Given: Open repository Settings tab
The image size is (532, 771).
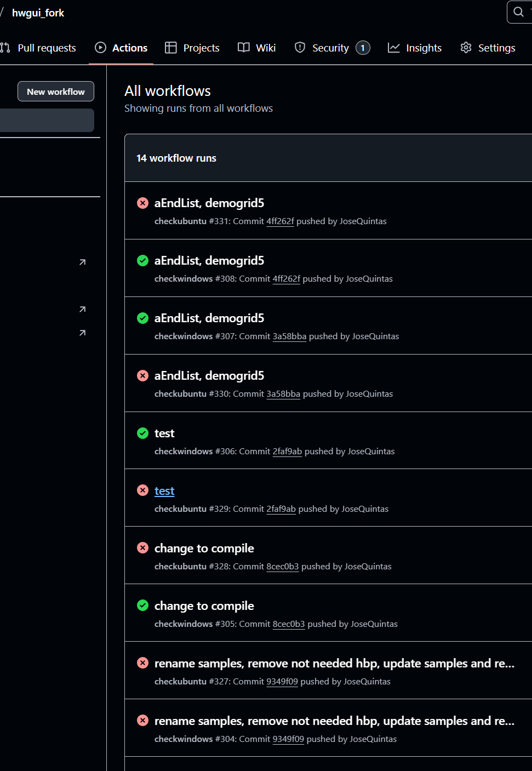Looking at the screenshot, I should tap(488, 48).
